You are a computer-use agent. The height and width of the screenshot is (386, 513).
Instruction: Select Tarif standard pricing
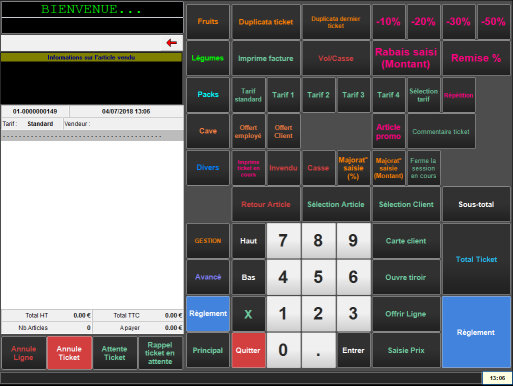click(x=248, y=95)
